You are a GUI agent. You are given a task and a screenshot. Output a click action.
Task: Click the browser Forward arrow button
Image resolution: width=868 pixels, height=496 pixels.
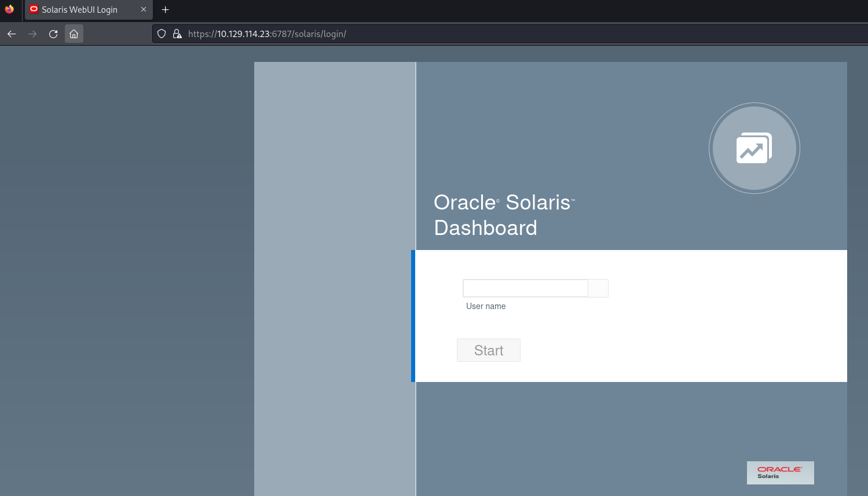[32, 34]
